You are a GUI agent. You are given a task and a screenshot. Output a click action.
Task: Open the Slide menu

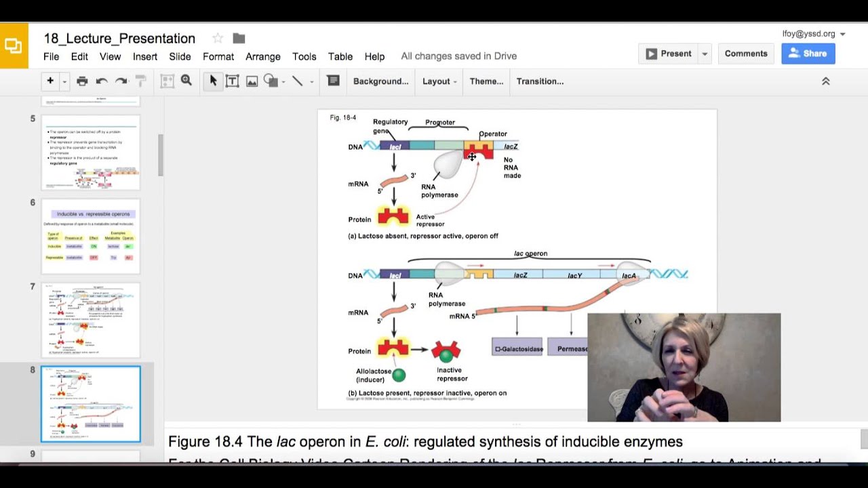(x=180, y=57)
